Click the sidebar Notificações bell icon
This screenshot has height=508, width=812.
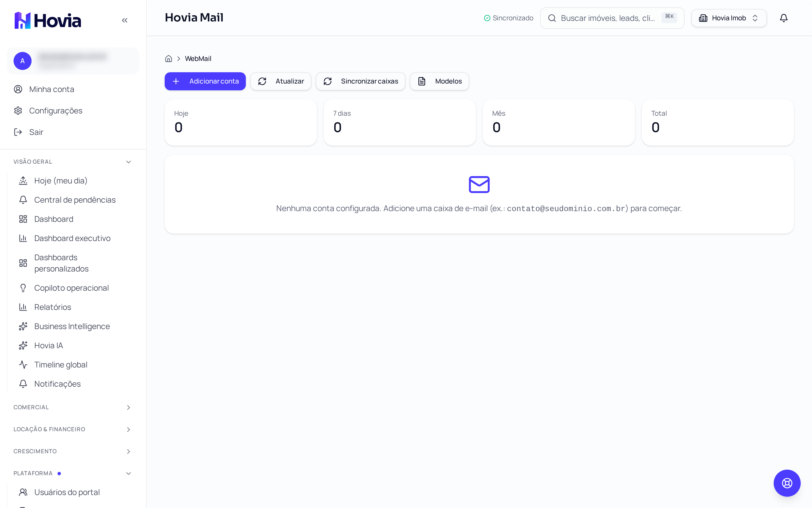click(x=23, y=384)
